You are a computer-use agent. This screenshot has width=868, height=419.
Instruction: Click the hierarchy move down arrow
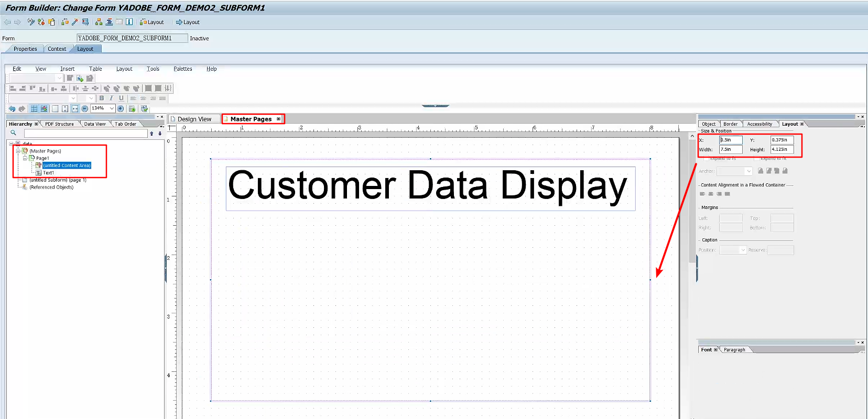tap(160, 133)
